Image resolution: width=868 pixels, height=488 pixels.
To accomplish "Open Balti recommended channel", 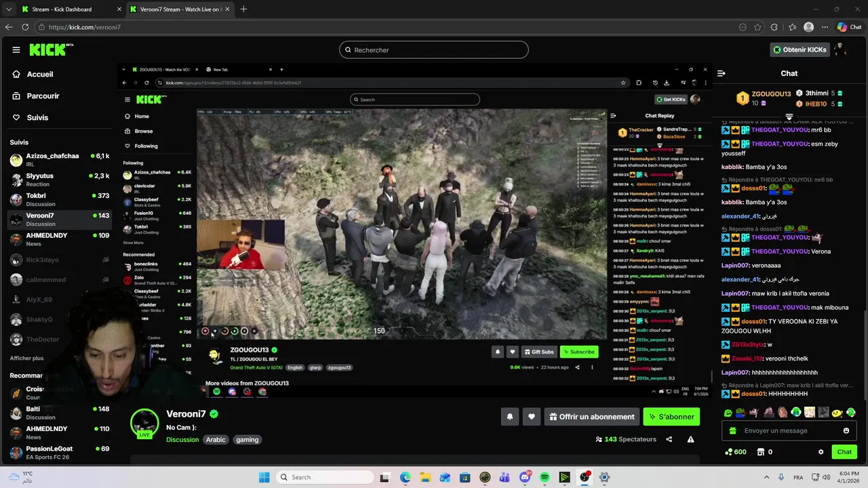I will pos(60,413).
